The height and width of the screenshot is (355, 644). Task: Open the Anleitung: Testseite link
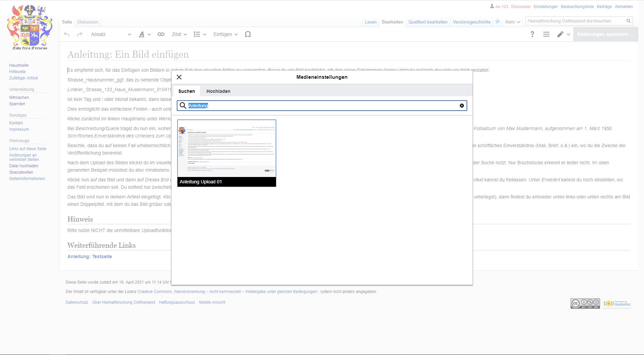tap(90, 256)
